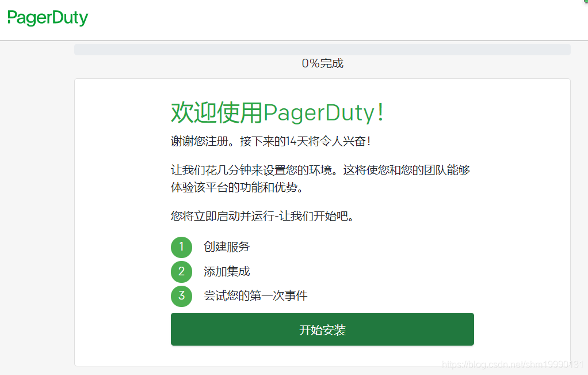Click the step 3 green circle
Screen dimensions: 588x375
[181, 296]
